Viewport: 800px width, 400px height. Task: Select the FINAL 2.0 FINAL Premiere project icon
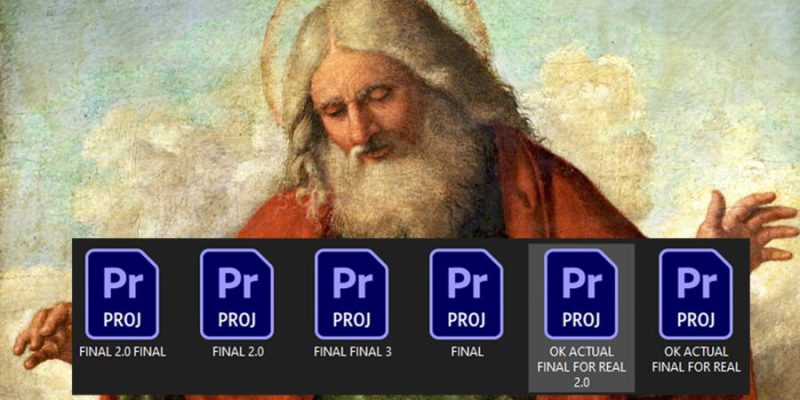(122, 294)
